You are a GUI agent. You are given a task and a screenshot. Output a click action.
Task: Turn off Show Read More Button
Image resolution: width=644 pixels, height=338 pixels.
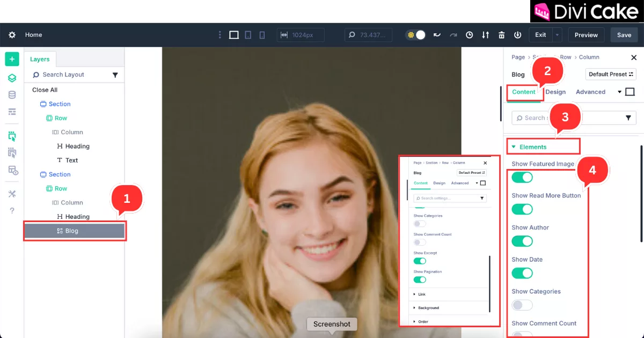(522, 209)
